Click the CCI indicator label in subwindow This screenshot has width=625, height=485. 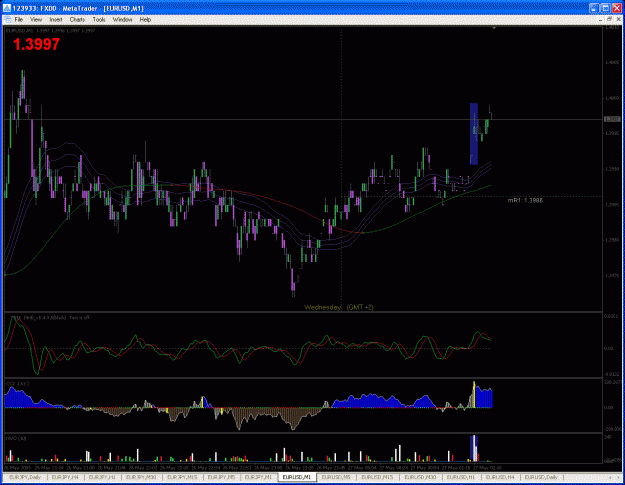[x=17, y=383]
